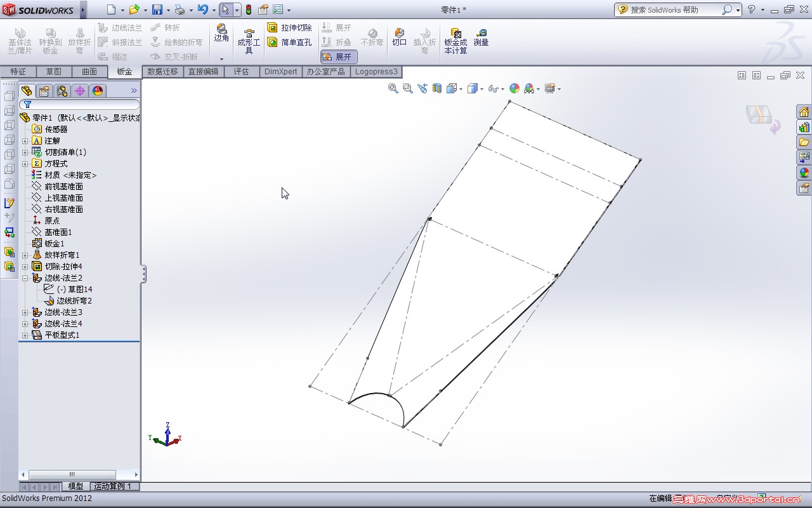The height and width of the screenshot is (508, 812).
Task: Switch to the 草图 (Sketch) tab
Action: click(x=53, y=72)
